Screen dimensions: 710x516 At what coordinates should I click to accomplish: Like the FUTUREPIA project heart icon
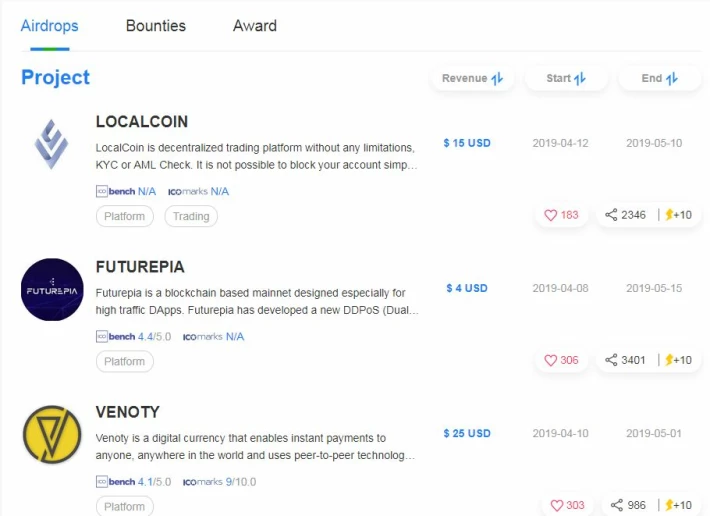tap(550, 360)
